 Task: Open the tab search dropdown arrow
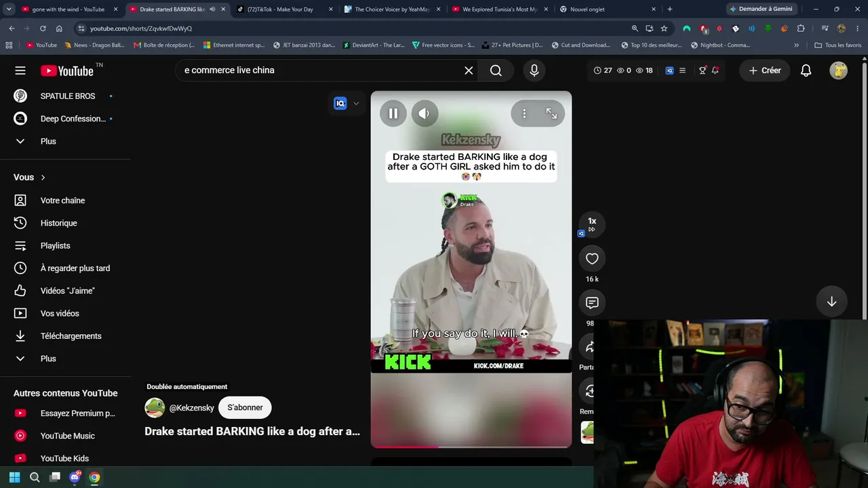click(9, 9)
